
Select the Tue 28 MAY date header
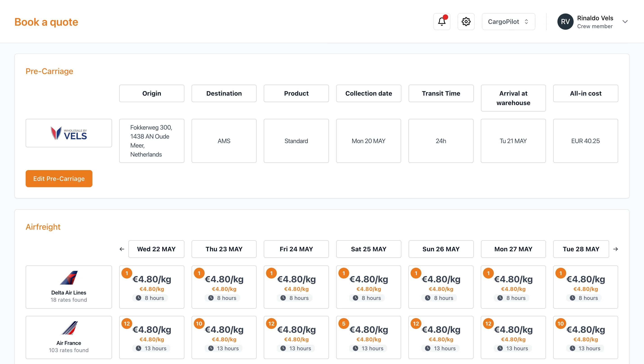click(581, 249)
